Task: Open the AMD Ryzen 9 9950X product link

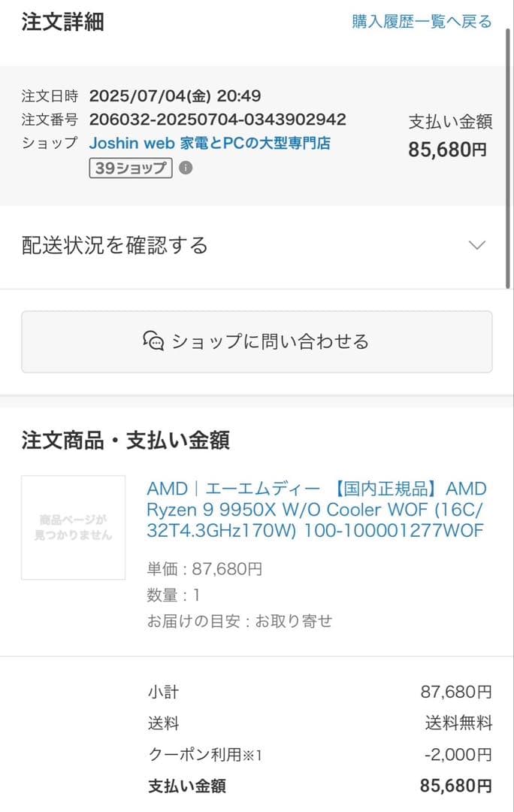Action: tap(316, 510)
